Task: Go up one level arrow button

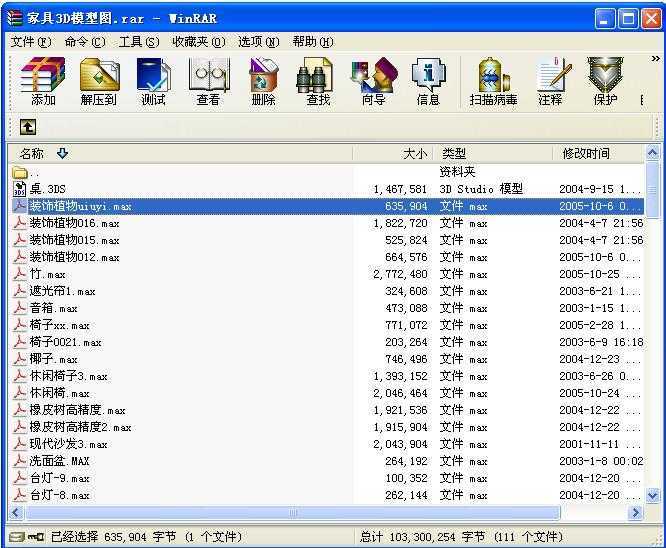Action: [28, 127]
